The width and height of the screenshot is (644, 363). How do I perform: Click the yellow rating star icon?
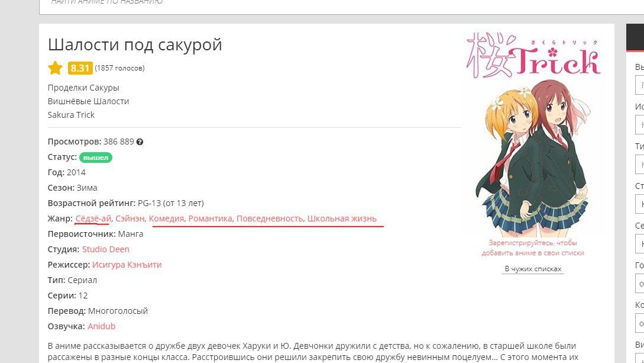[55, 68]
